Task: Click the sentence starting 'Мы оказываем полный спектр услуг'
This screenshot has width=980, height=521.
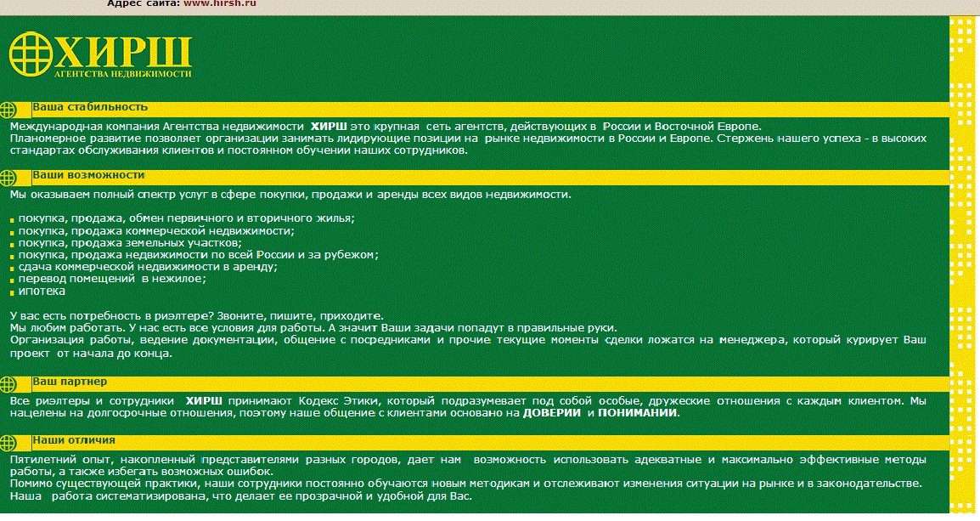Action: pyautogui.click(x=290, y=195)
